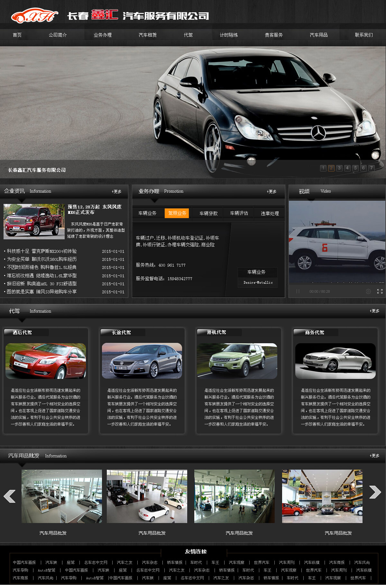
Task: Open video settings gear icon
Action: coord(368,291)
